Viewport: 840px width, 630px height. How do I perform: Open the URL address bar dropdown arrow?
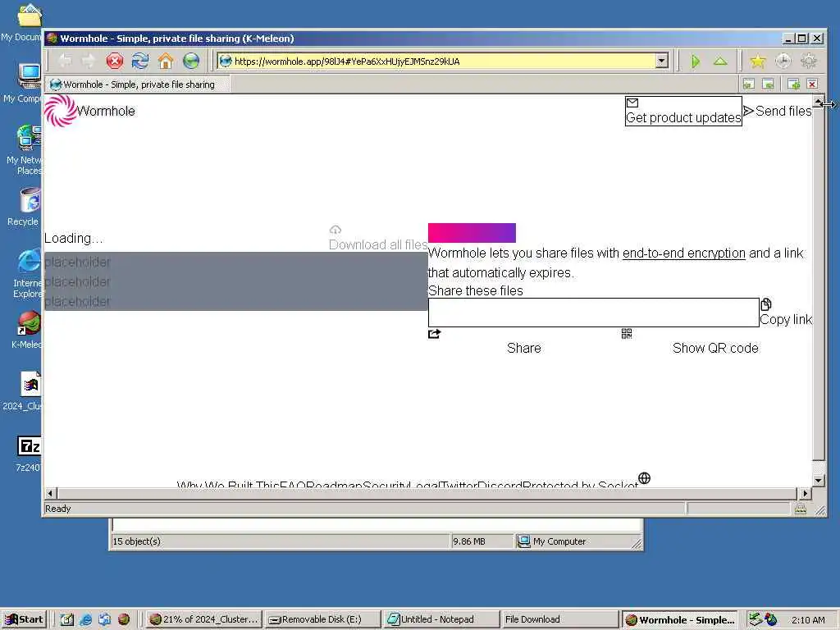[x=662, y=61]
